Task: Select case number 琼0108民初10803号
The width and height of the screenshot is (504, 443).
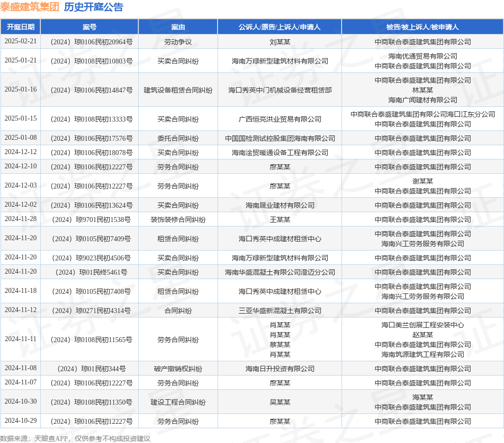Action: point(92,61)
